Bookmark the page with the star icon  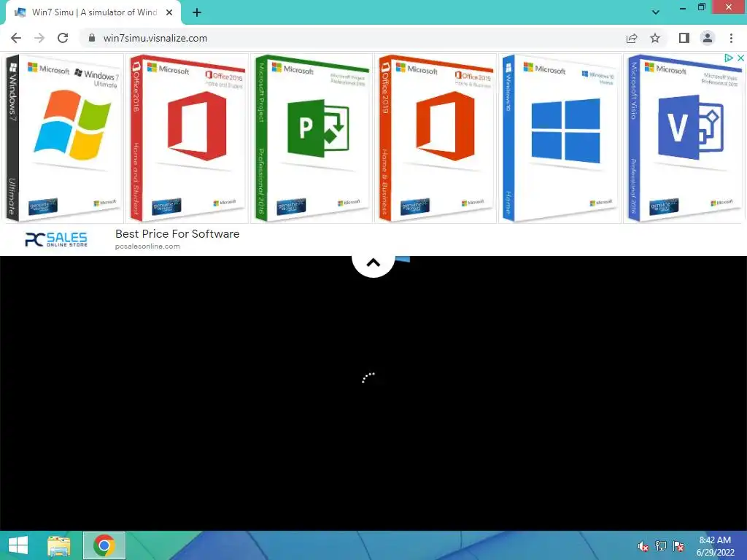tap(656, 38)
